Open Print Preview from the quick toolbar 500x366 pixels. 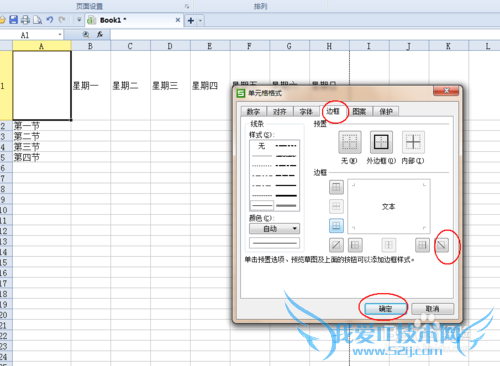37,20
